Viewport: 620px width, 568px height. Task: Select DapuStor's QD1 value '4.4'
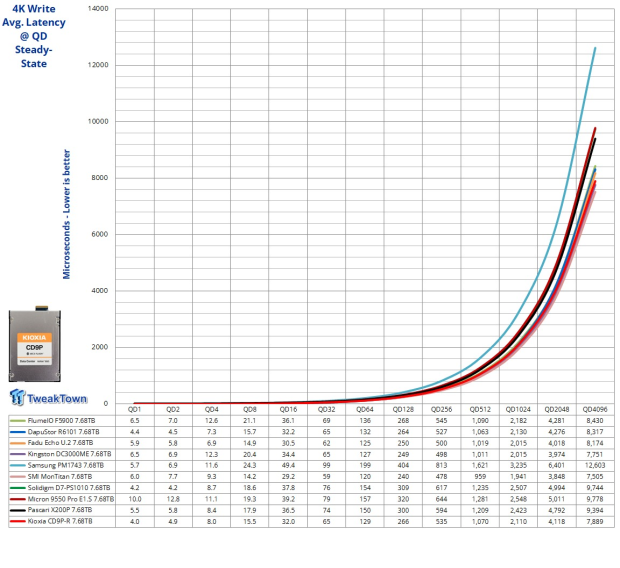click(135, 432)
